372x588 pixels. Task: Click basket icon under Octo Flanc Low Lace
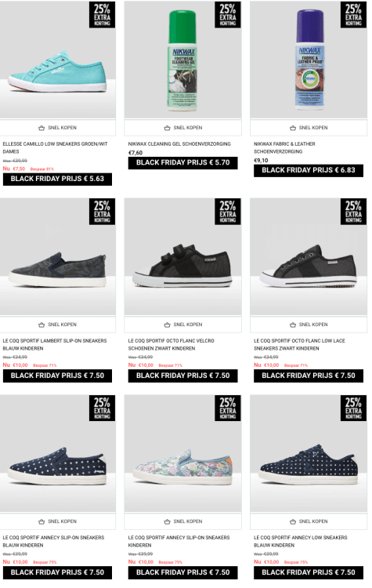[293, 325]
